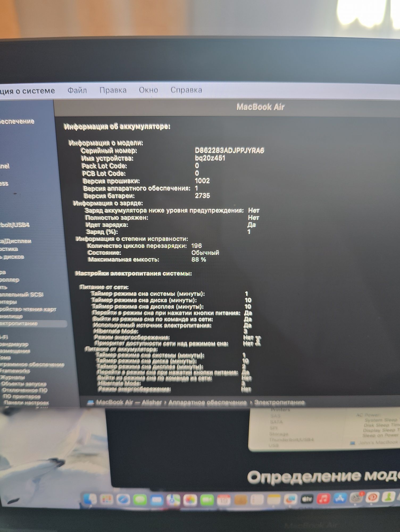Image resolution: width=400 pixels, height=532 pixels.
Task: Open Launchpad in the Dock
Action: (x=106, y=500)
